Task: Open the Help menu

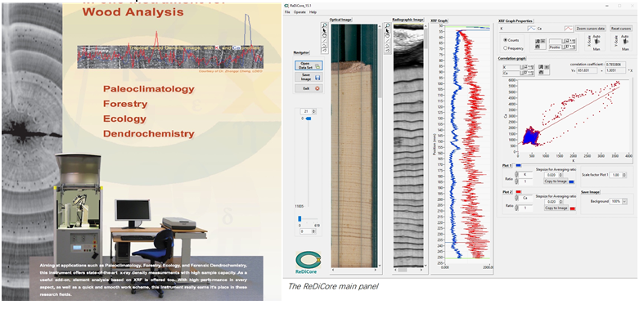Action: [x=313, y=12]
